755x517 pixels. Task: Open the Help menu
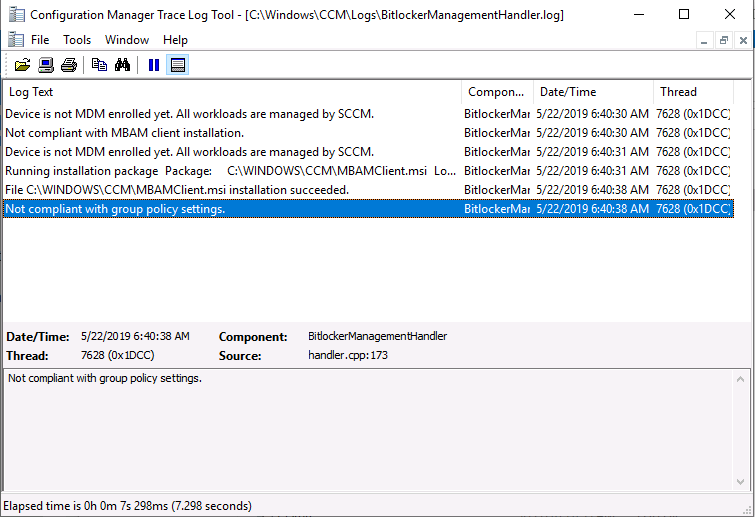(x=175, y=40)
